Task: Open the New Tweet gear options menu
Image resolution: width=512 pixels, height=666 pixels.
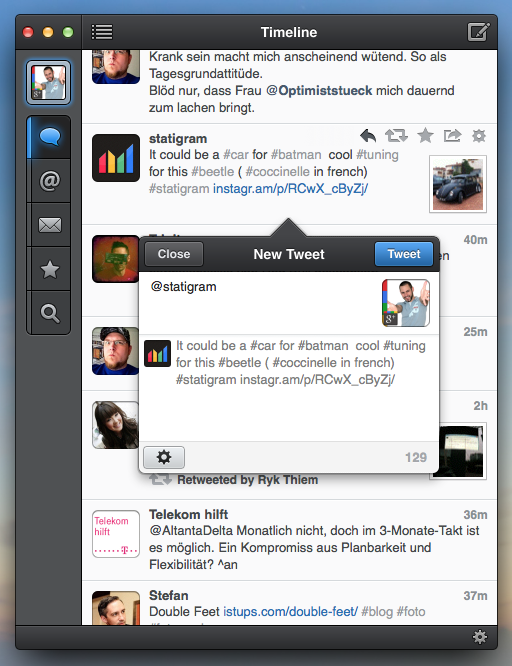Action: [x=164, y=457]
